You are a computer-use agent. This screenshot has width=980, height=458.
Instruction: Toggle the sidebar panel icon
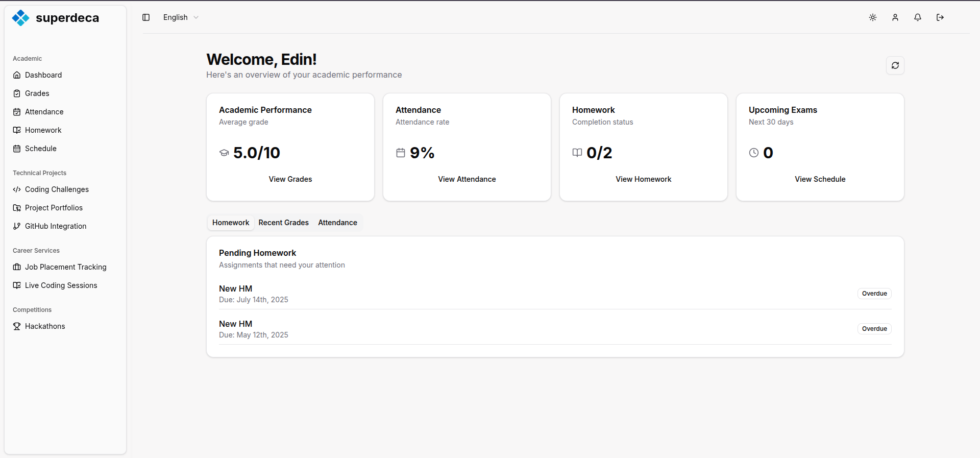146,17
